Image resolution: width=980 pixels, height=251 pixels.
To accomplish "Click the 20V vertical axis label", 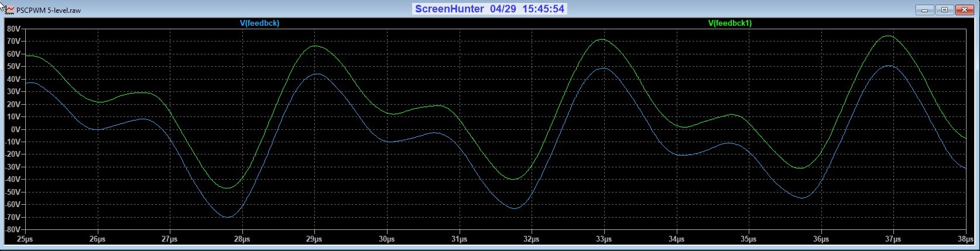I will click(x=14, y=104).
